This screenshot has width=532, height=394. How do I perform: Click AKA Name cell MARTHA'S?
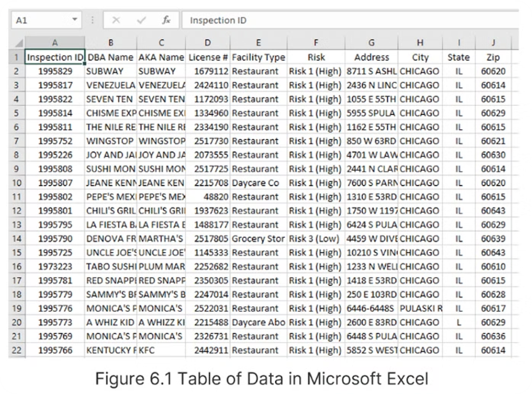click(x=161, y=239)
